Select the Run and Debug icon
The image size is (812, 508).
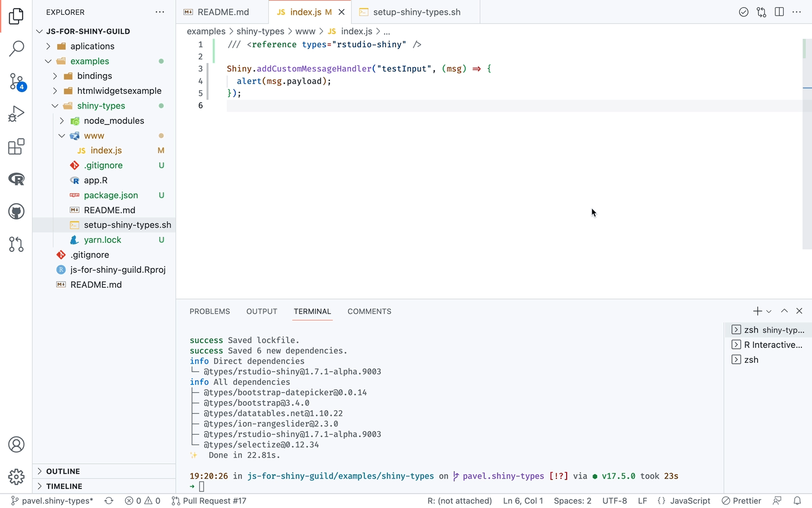coord(16,113)
